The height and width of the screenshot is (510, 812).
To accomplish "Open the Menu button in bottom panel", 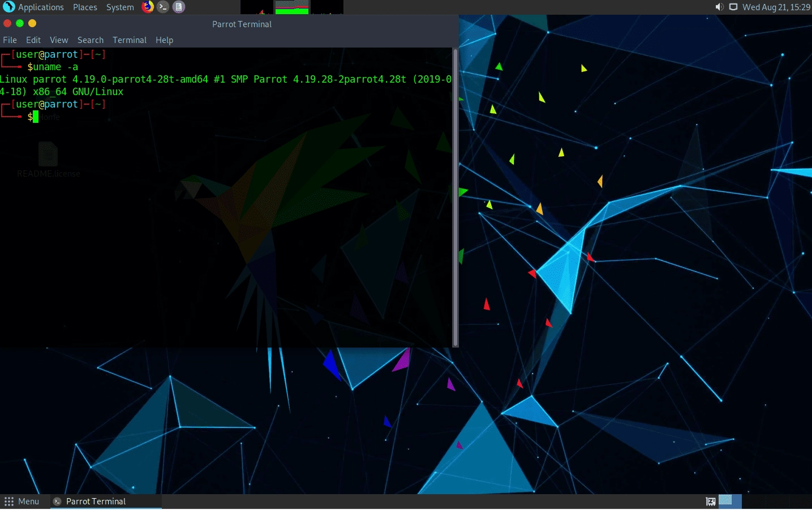I will [x=22, y=502].
